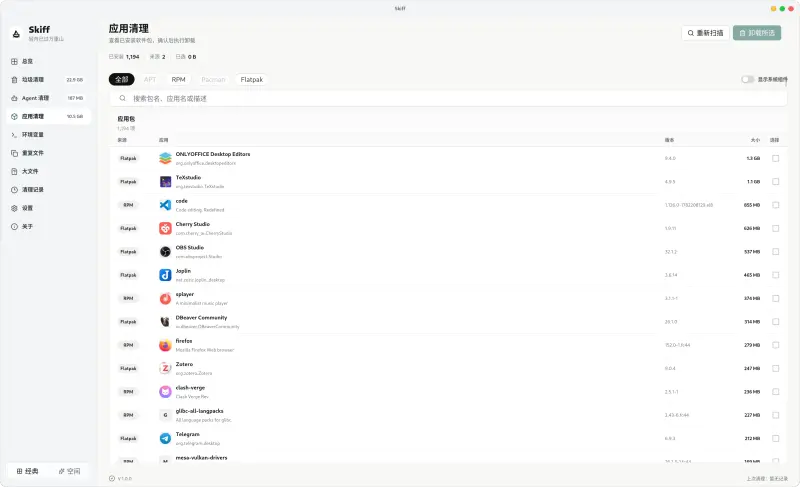Check the TeXstudio row checkbox
The height and width of the screenshot is (487, 800).
click(776, 182)
